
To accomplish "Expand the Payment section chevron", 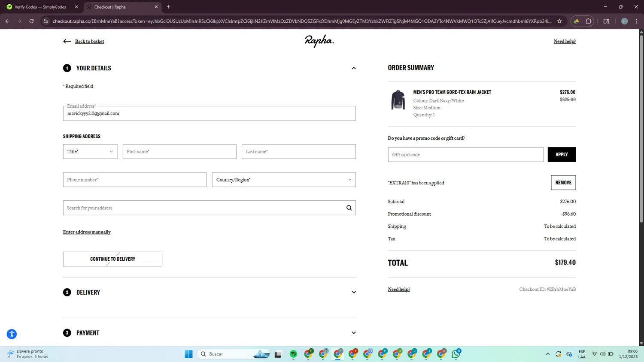I will coord(354,333).
